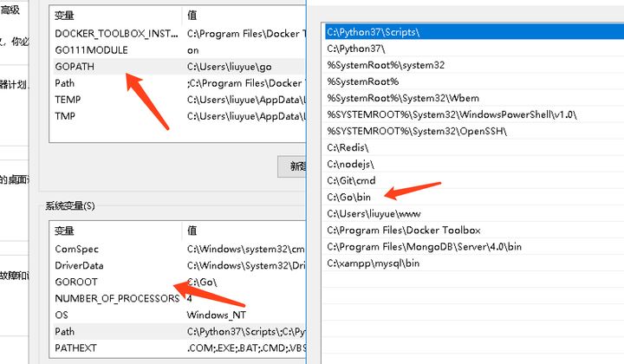Select ComSpec system variable row
Viewport: 624px width, 364px height.
(178, 249)
